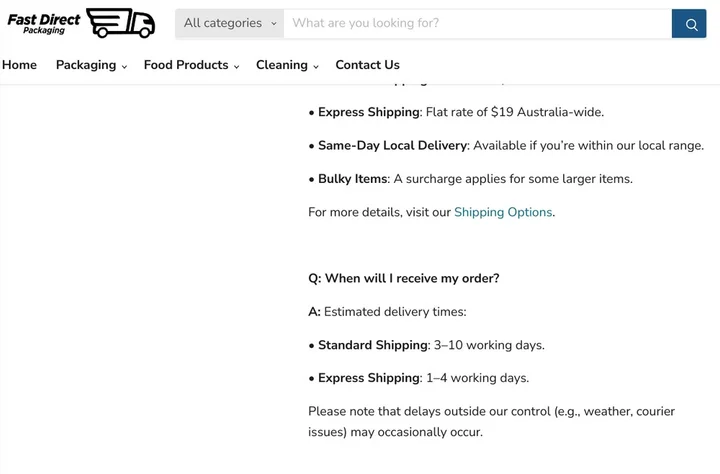Image resolution: width=720 pixels, height=474 pixels.
Task: Open the All categories dropdown
Action: point(230,23)
